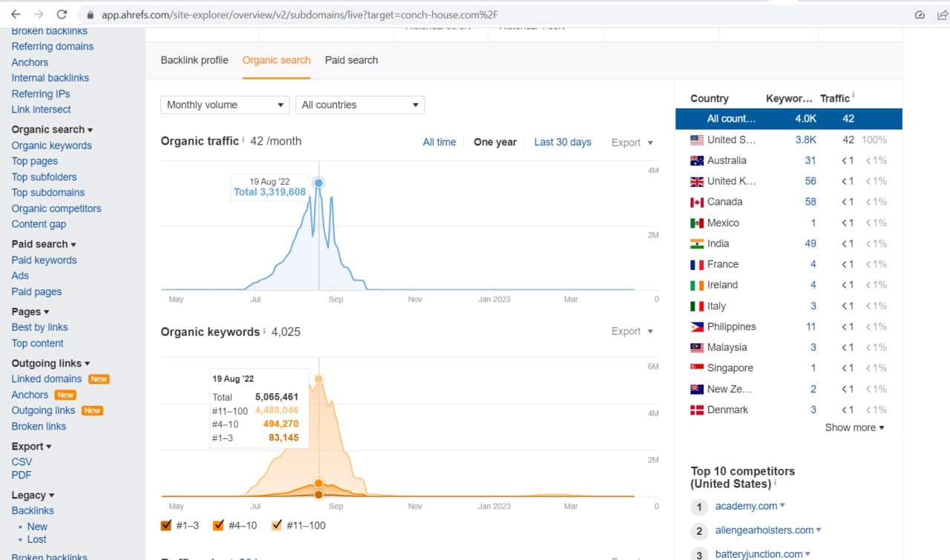
Task: Open the dropdown arrow next to aliengearholsters.com
Action: 819,530
